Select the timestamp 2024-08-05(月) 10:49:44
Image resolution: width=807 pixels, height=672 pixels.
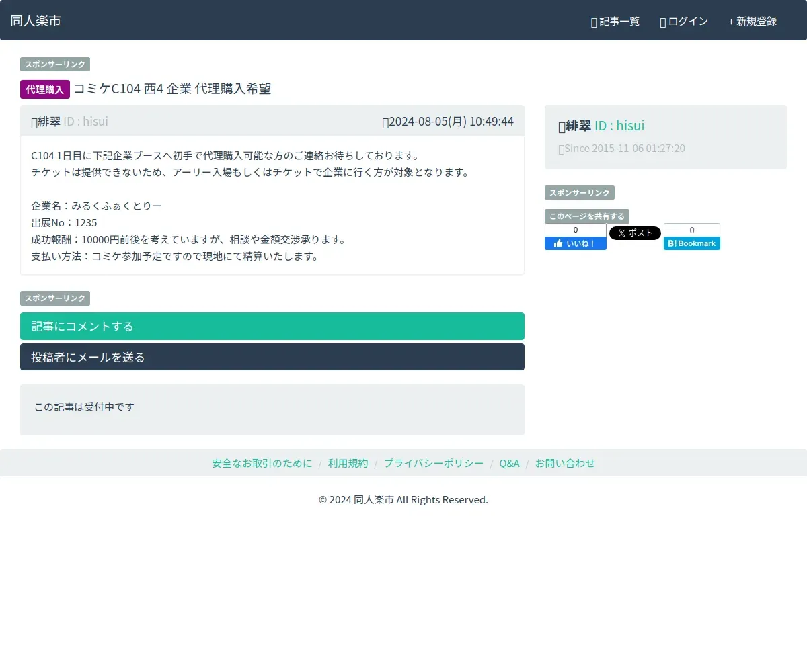point(451,122)
